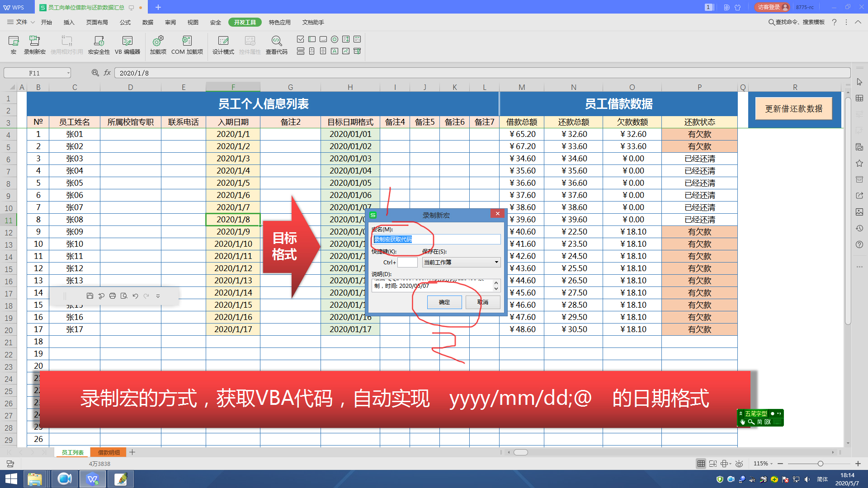Switch to 借款明细 sheet tab

pyautogui.click(x=109, y=452)
